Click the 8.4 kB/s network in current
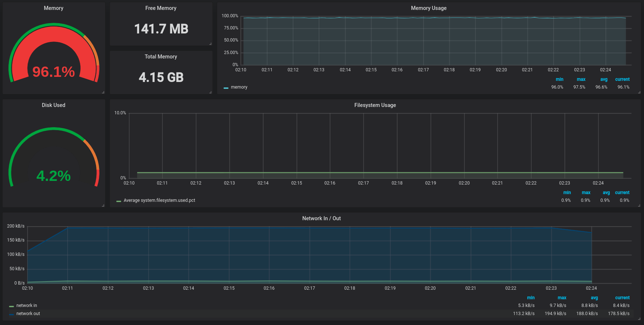 [621, 306]
